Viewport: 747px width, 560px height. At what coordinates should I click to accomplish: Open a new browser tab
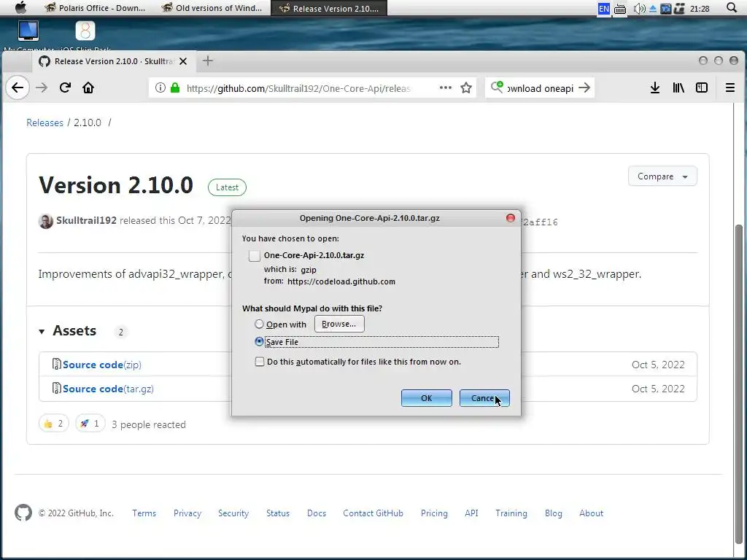[x=208, y=61]
